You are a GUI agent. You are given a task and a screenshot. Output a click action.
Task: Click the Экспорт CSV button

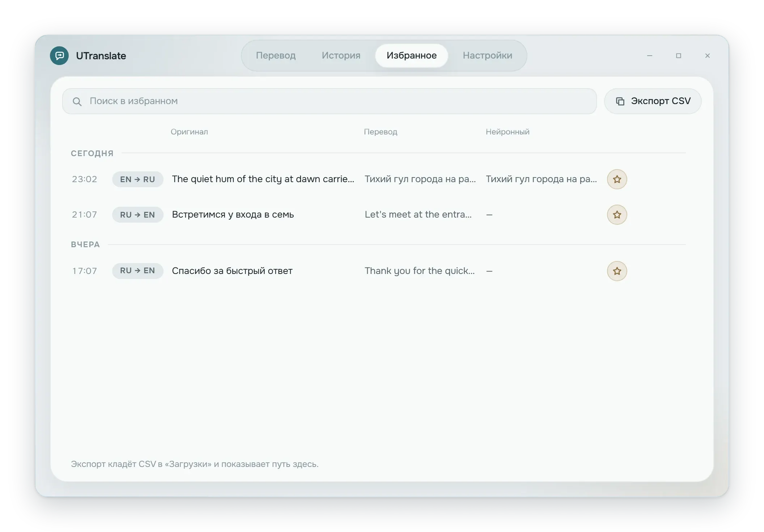pos(653,101)
